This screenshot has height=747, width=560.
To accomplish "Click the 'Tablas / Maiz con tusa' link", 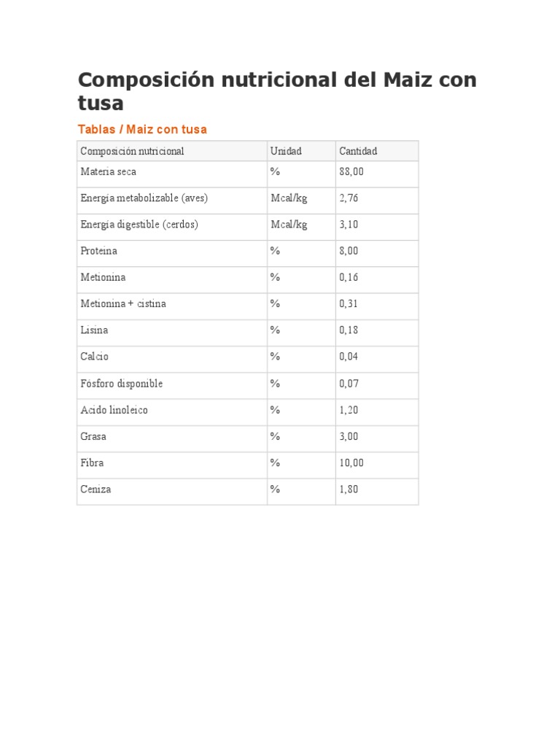I will pyautogui.click(x=142, y=129).
